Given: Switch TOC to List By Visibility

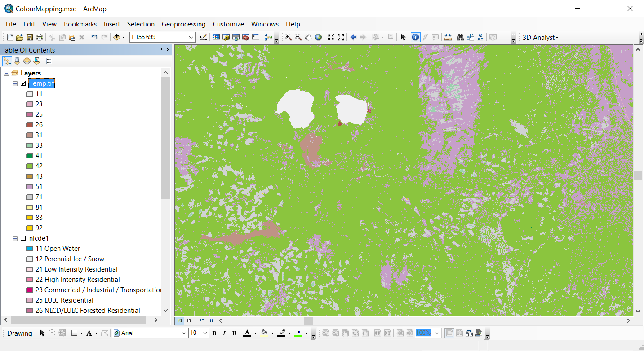Looking at the screenshot, I should pos(27,61).
